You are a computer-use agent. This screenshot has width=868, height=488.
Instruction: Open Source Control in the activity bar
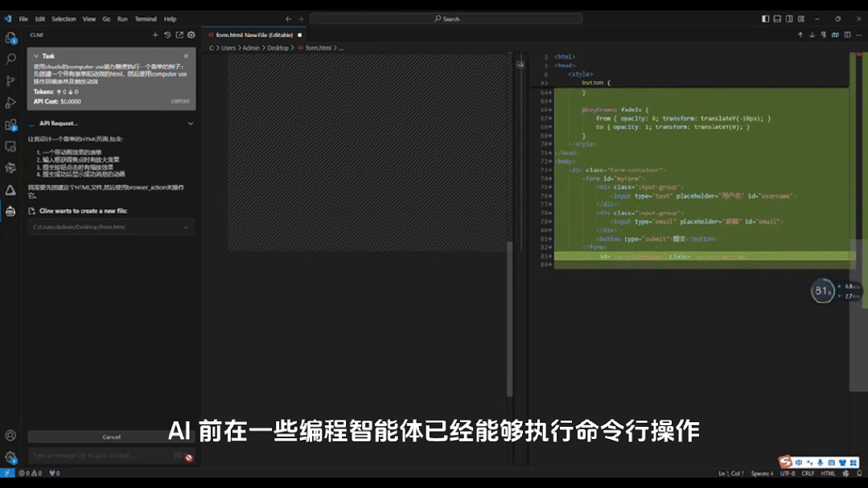coord(9,80)
